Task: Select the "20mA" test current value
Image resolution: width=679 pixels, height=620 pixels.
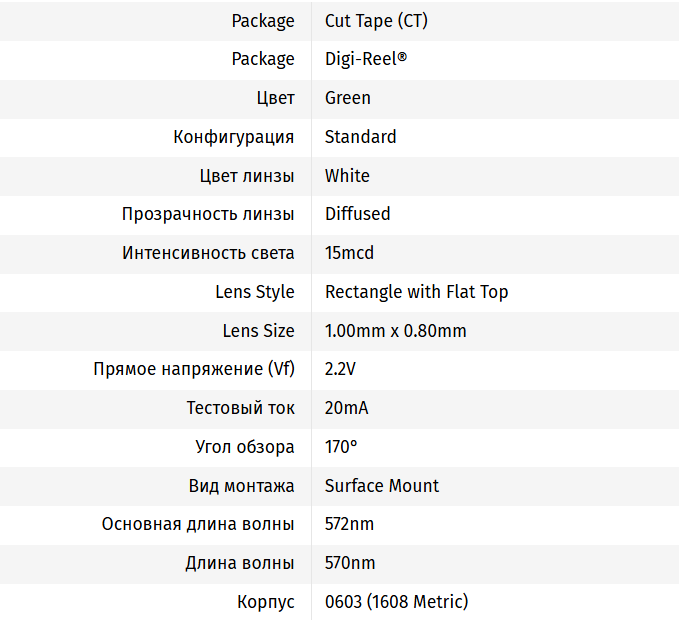Action: 347,408
